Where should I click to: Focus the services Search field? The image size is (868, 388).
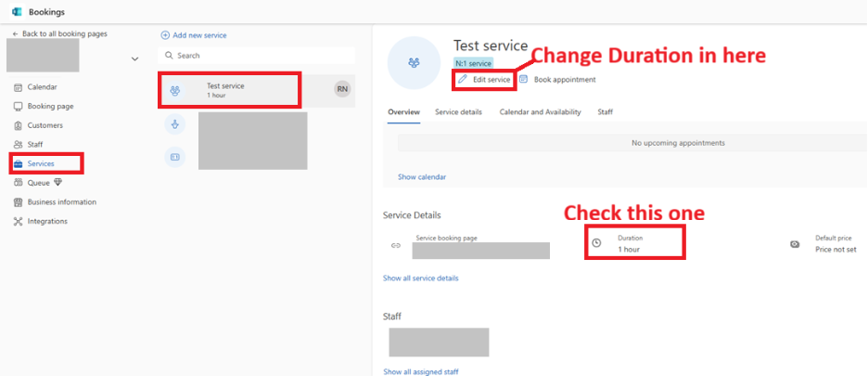256,56
